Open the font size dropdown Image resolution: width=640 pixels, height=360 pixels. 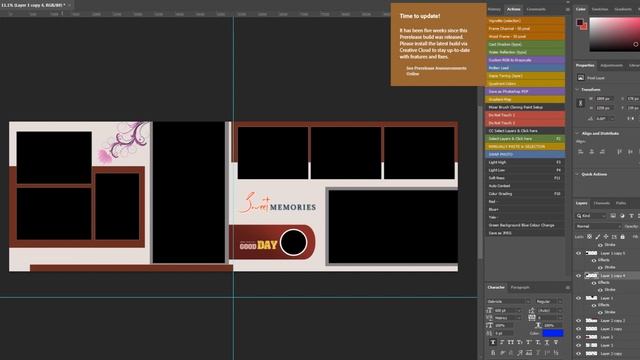pos(507,311)
